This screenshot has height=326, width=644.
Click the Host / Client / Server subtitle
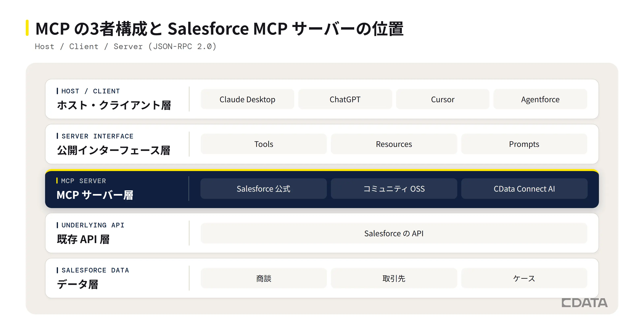pyautogui.click(x=126, y=46)
